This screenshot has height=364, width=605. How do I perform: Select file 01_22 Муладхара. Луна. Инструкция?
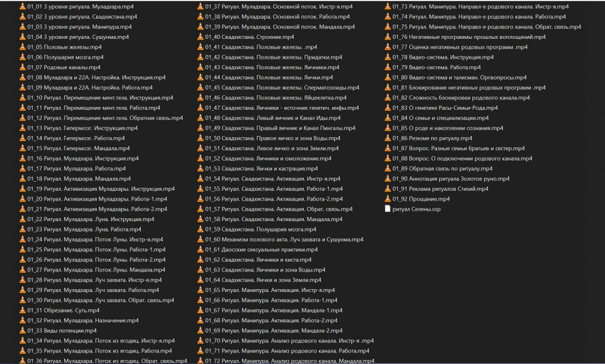[x=90, y=219]
